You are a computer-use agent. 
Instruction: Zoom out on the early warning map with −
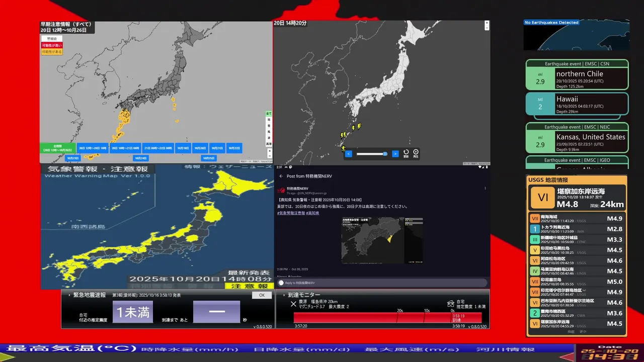click(270, 156)
